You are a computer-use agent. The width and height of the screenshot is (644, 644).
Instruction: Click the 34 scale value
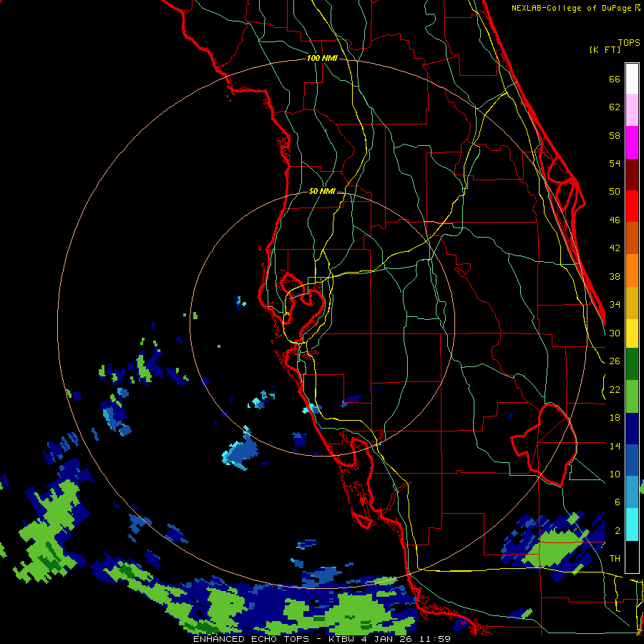[x=615, y=305]
